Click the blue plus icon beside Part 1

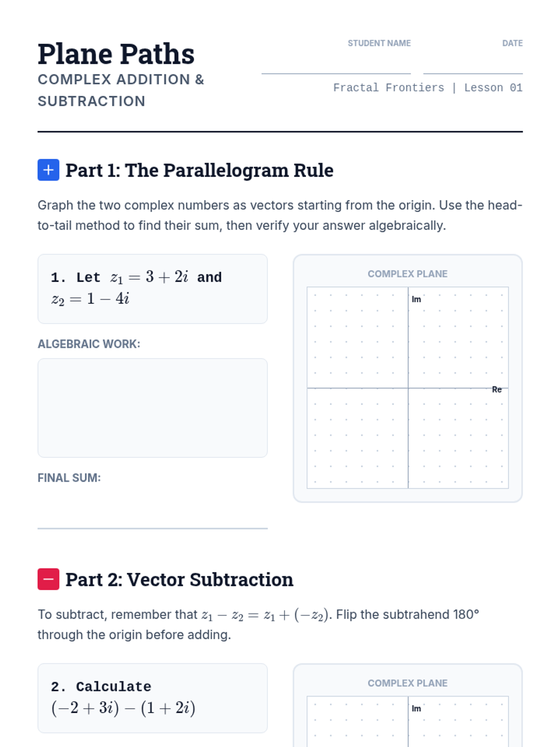click(48, 170)
